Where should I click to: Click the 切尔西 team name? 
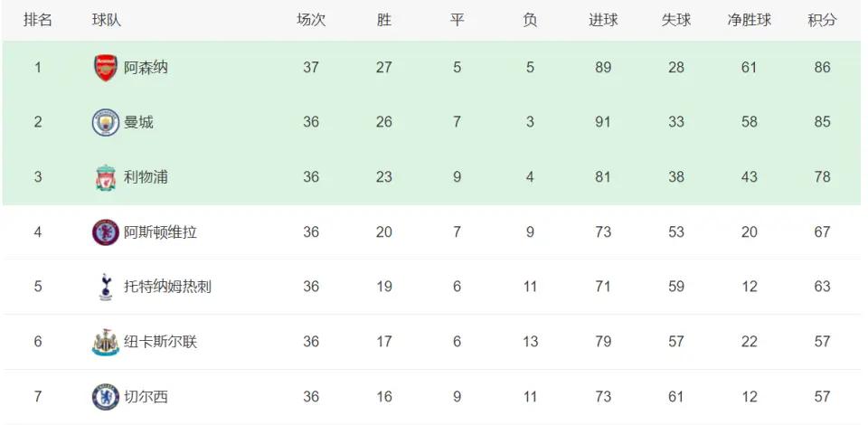[x=146, y=397]
